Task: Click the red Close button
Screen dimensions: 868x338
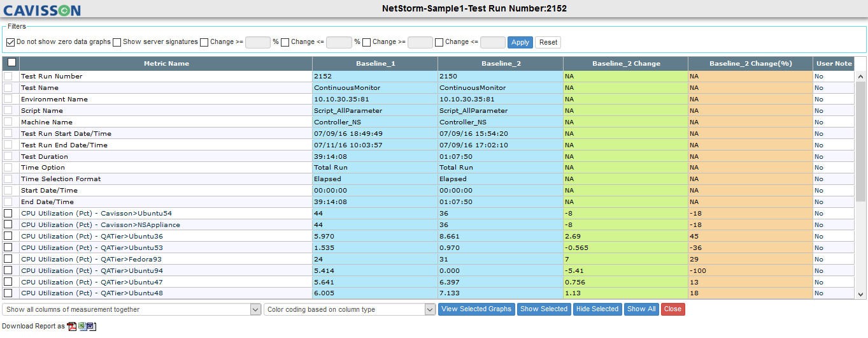Action: (672, 309)
